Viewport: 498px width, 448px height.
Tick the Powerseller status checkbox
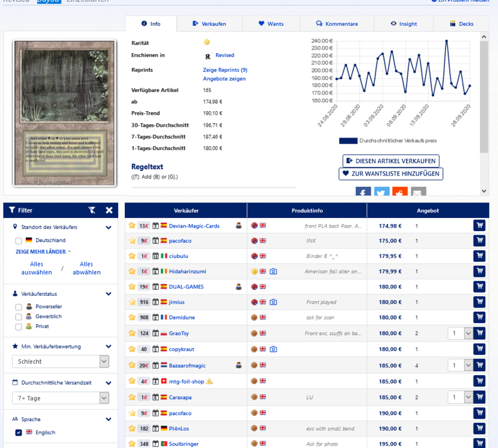click(19, 306)
